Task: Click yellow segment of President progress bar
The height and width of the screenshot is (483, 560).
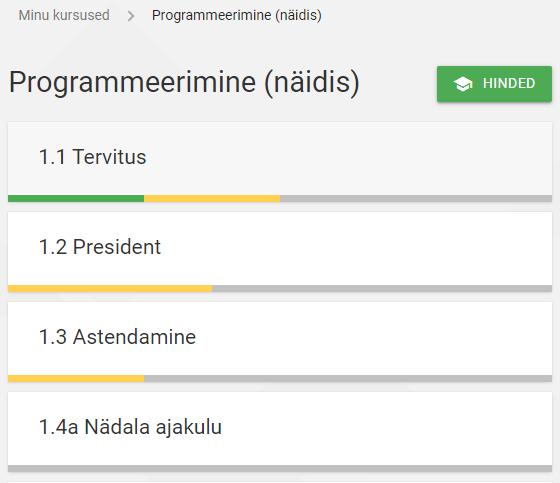Action: coord(110,289)
